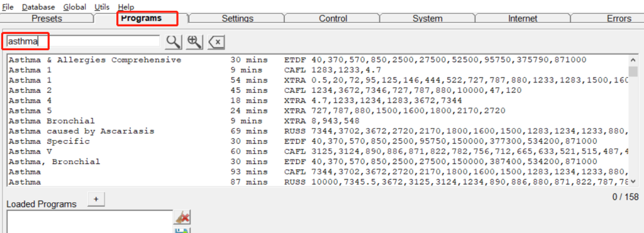Switch to the Presets tab
Screen dimensions: 644x233
(x=47, y=18)
